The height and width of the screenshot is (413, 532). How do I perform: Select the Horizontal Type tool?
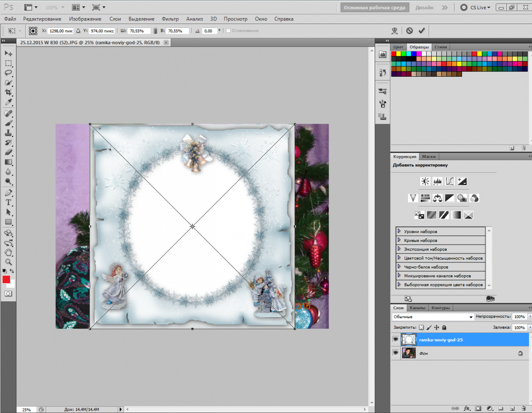pos(8,203)
